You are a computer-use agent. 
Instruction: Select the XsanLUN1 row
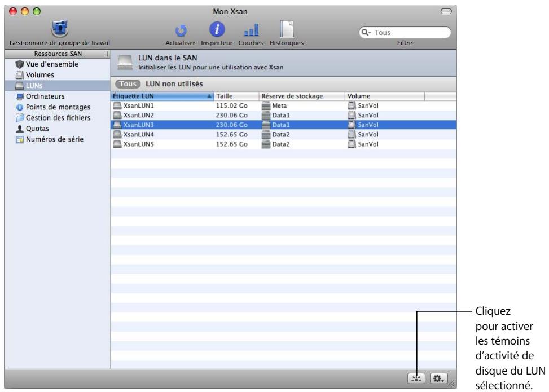(283, 105)
